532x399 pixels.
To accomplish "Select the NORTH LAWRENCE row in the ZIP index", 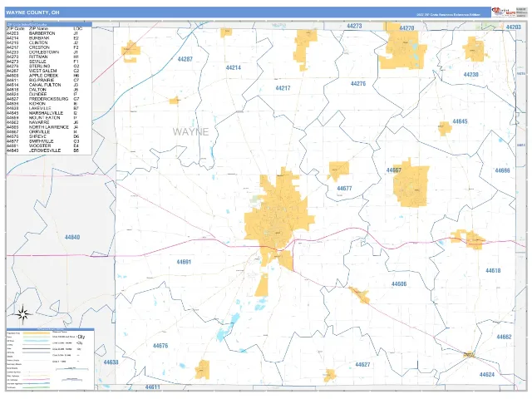I will pyautogui.click(x=42, y=127).
